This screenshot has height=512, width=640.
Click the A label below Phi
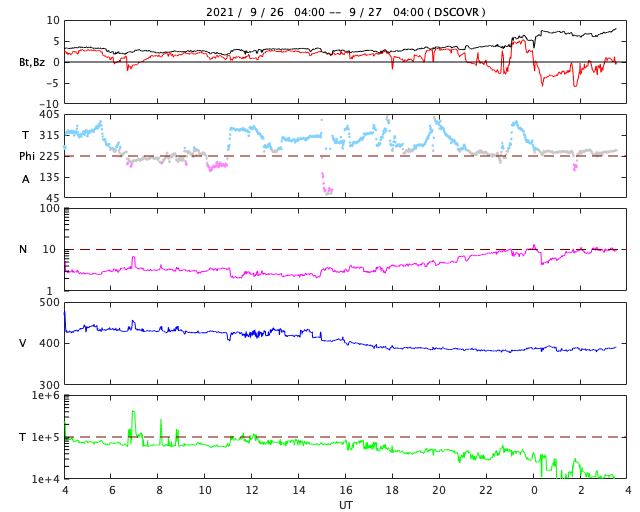point(26,179)
